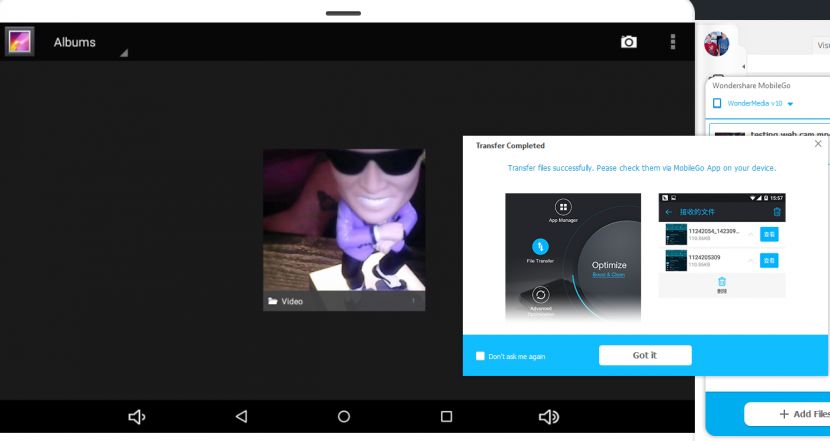
Task: Open the WonderMedia v10 device dropdown
Action: tap(790, 104)
